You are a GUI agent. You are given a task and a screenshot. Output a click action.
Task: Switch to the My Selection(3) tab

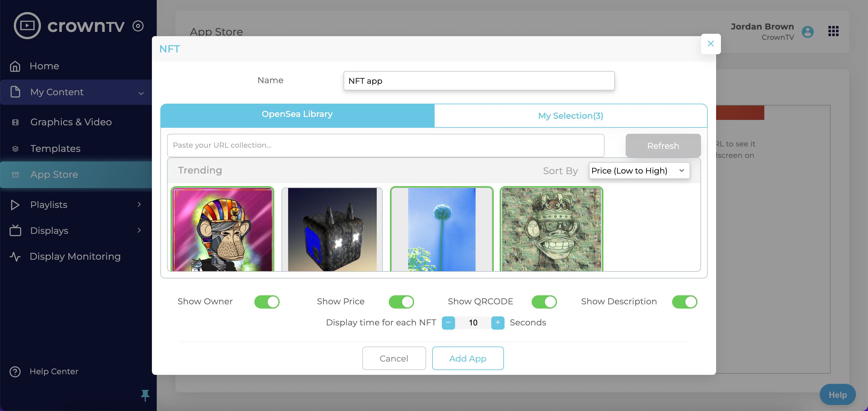571,115
